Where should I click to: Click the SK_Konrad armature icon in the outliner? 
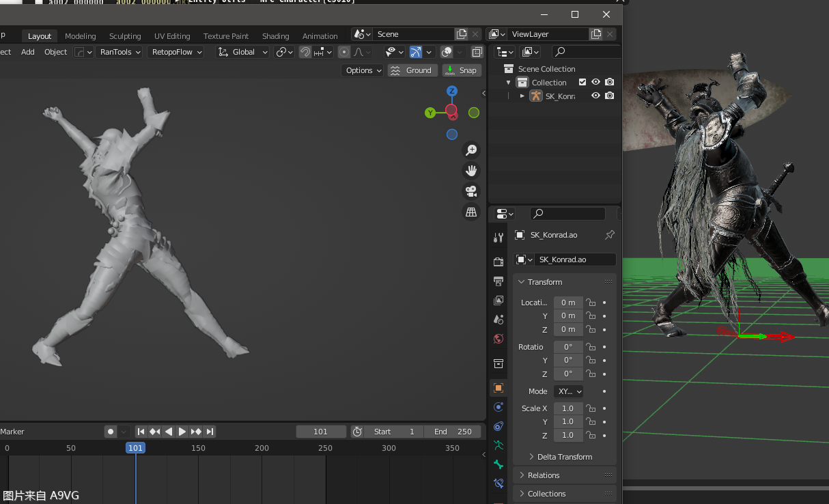click(x=536, y=96)
